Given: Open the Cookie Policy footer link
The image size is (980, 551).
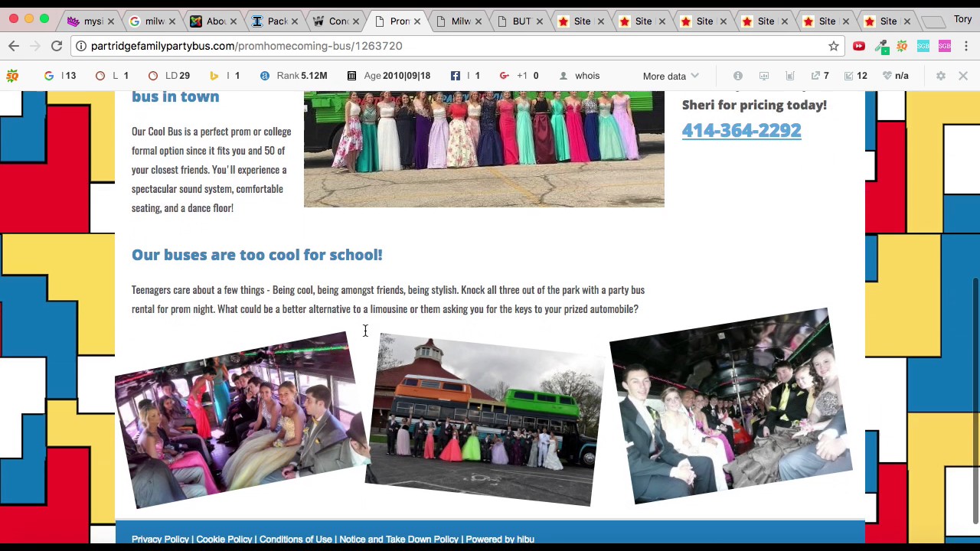Looking at the screenshot, I should 224,540.
